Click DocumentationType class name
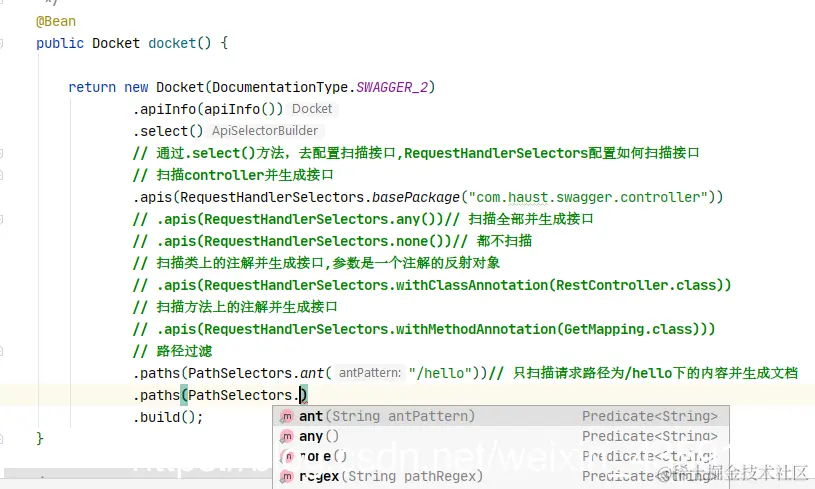815x489 pixels. pyautogui.click(x=280, y=87)
